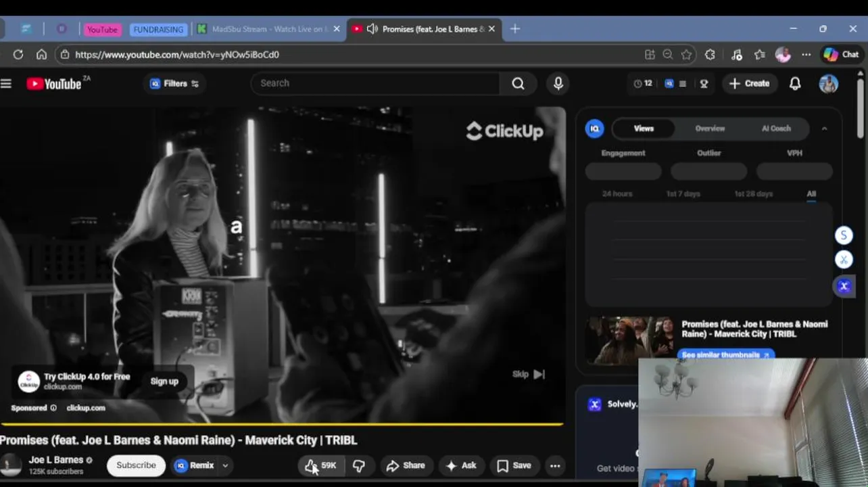Screen dimensions: 868x487
Task: Mute the Promises tab speaker icon
Action: 372,29
